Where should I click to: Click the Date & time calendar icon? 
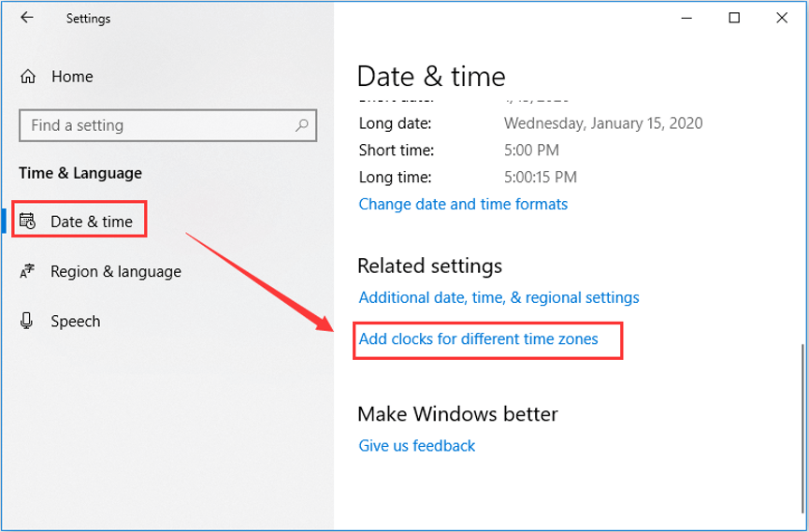pyautogui.click(x=27, y=221)
